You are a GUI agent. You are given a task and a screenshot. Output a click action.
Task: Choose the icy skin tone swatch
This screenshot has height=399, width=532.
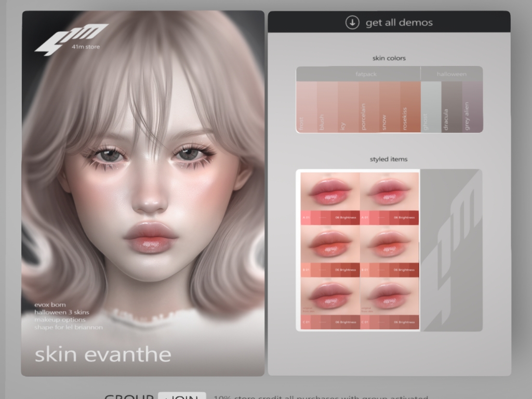click(348, 107)
